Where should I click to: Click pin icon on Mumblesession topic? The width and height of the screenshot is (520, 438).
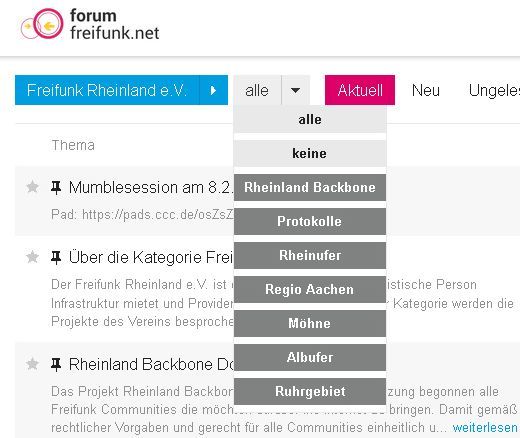pyautogui.click(x=56, y=187)
